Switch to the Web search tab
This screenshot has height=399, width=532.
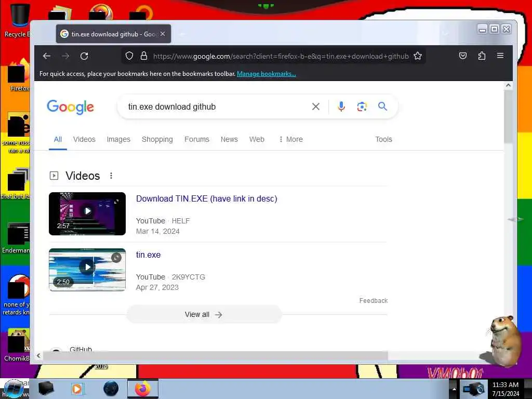point(257,139)
